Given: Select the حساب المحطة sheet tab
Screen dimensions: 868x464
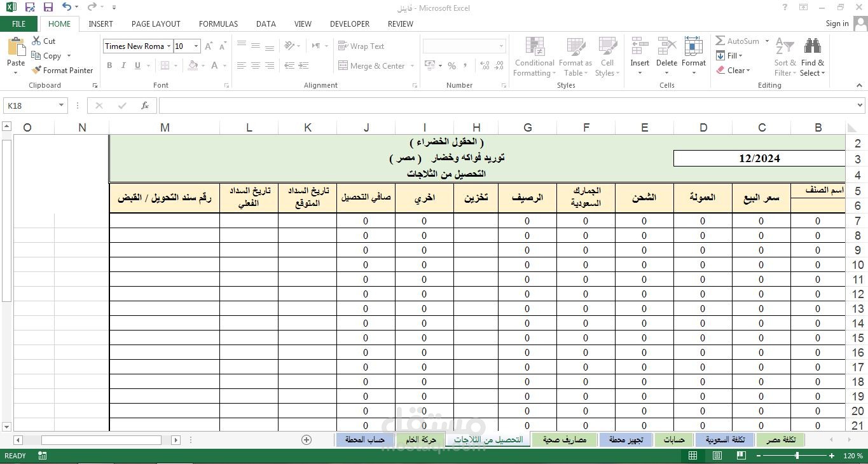Looking at the screenshot, I should [364, 440].
